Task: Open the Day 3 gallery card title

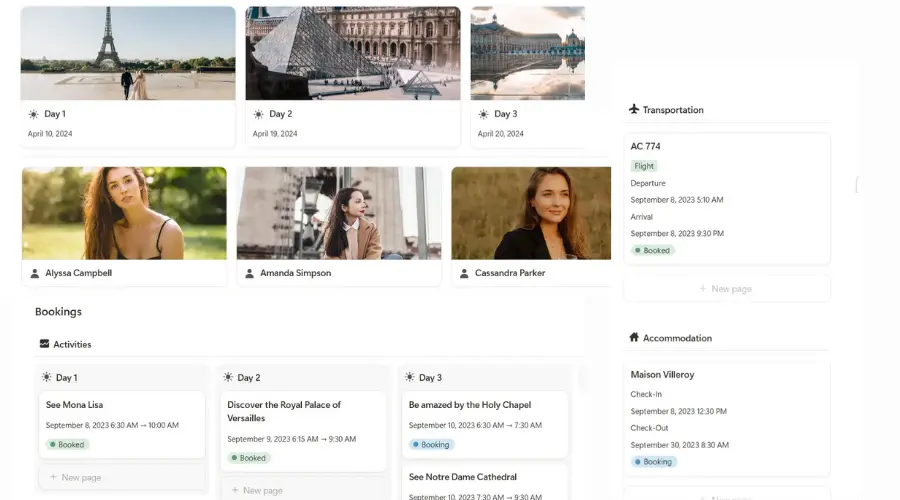Action: 506,114
